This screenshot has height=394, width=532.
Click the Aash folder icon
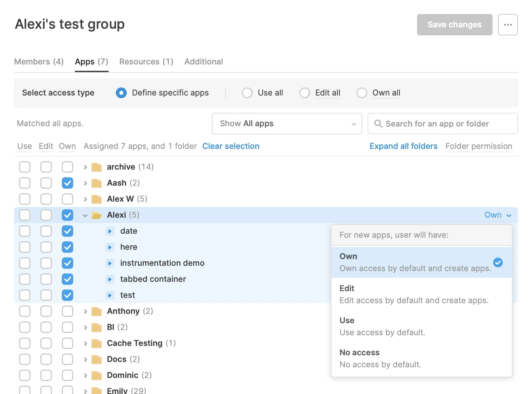(97, 183)
